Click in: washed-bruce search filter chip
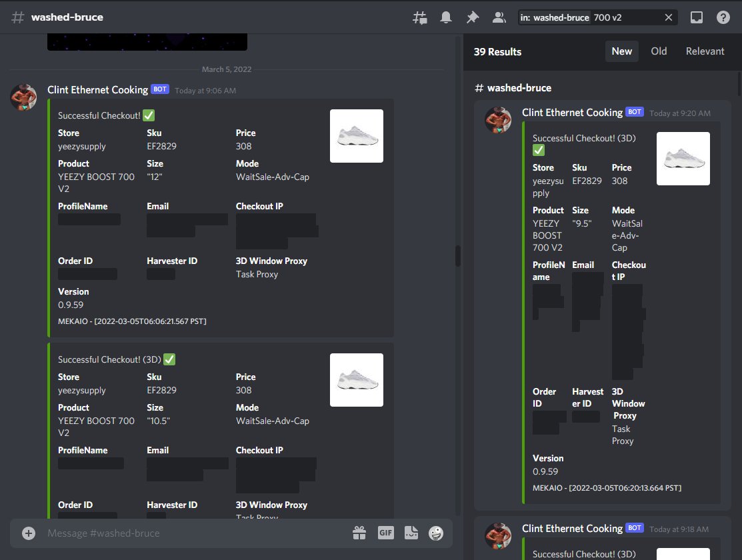The width and height of the screenshot is (742, 560). [x=555, y=17]
